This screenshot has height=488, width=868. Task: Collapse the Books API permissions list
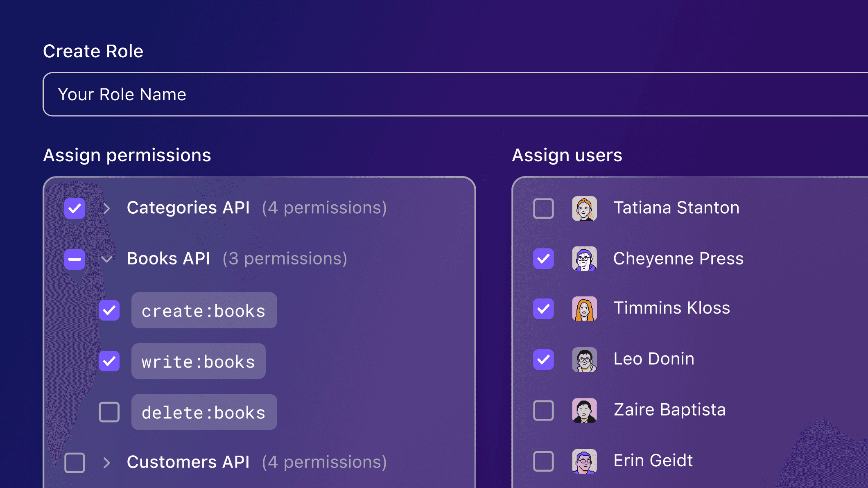[x=107, y=259]
